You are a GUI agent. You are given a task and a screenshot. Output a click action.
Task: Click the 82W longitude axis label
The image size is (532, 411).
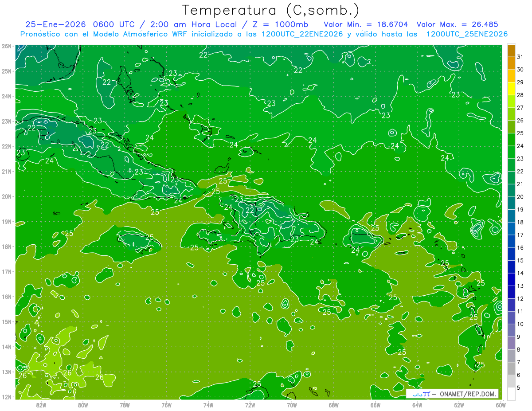(x=41, y=405)
